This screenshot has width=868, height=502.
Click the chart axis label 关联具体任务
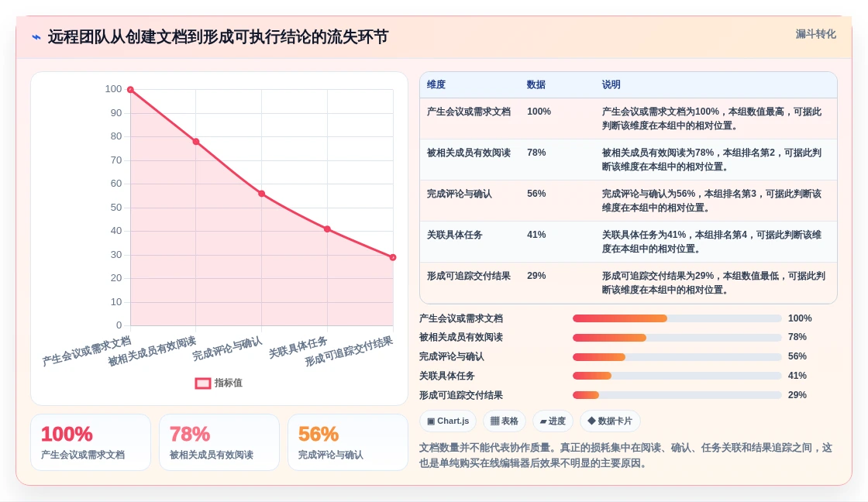pyautogui.click(x=298, y=348)
